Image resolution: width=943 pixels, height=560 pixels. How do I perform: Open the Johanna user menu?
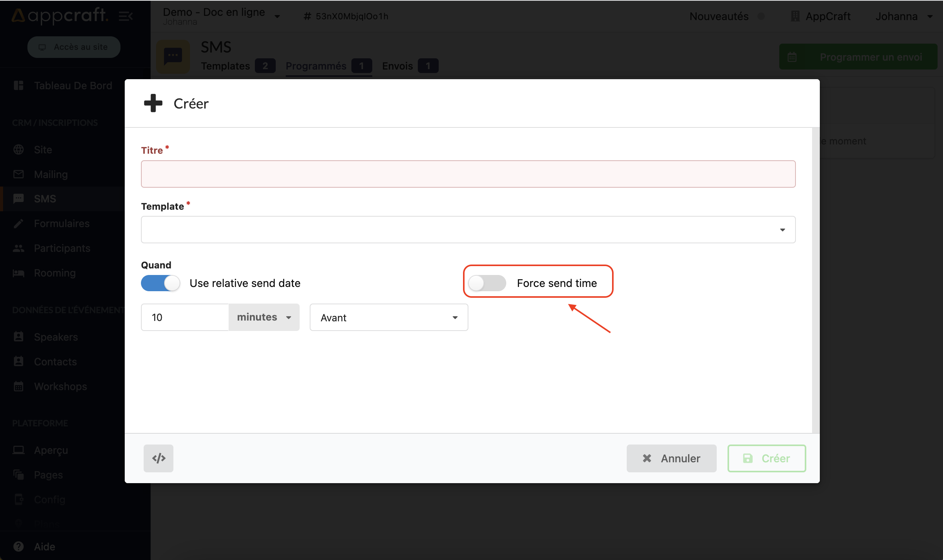[x=904, y=16]
